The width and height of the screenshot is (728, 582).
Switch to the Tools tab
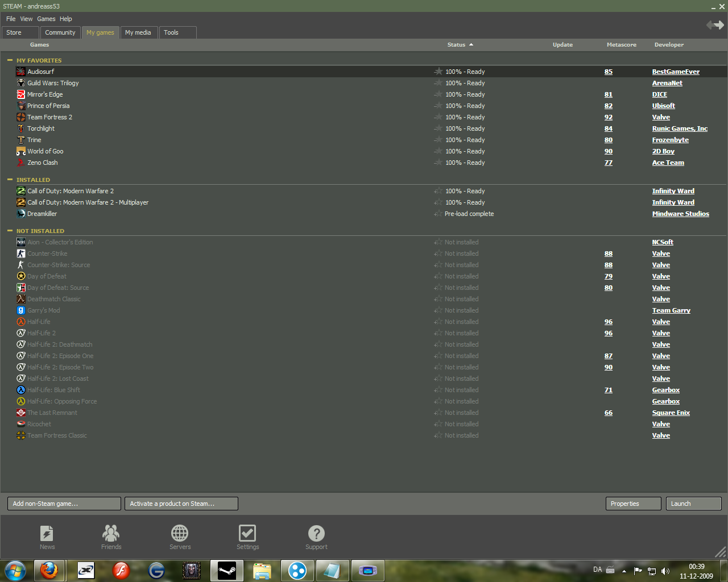tap(178, 32)
